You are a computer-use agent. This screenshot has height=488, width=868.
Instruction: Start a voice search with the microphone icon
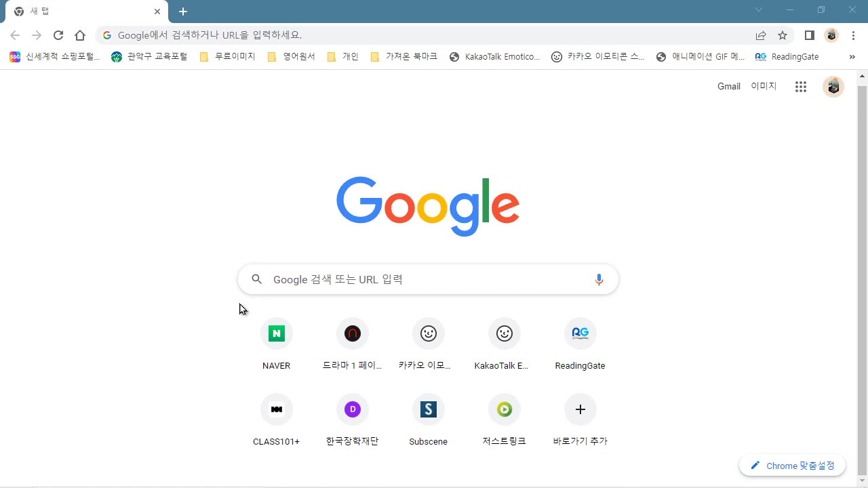[599, 279]
